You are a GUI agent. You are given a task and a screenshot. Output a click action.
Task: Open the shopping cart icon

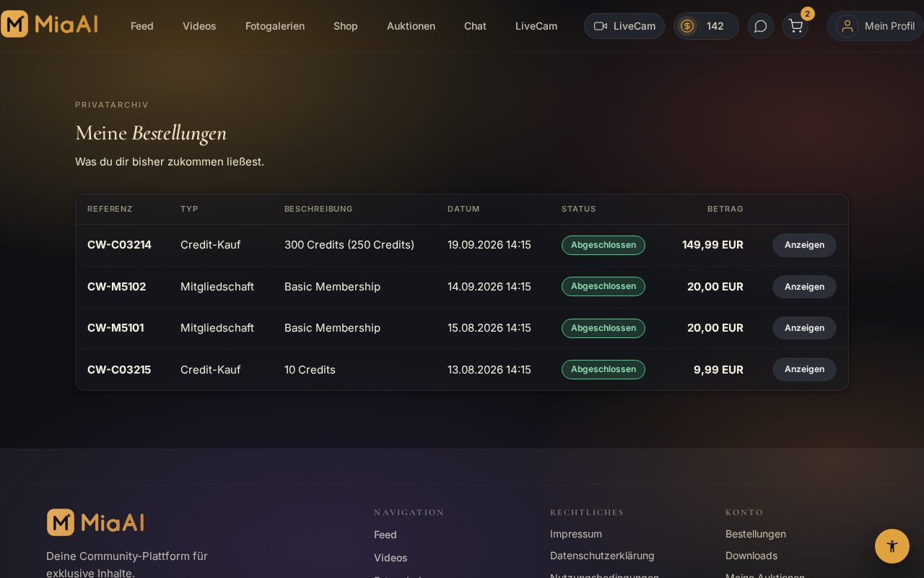point(796,26)
